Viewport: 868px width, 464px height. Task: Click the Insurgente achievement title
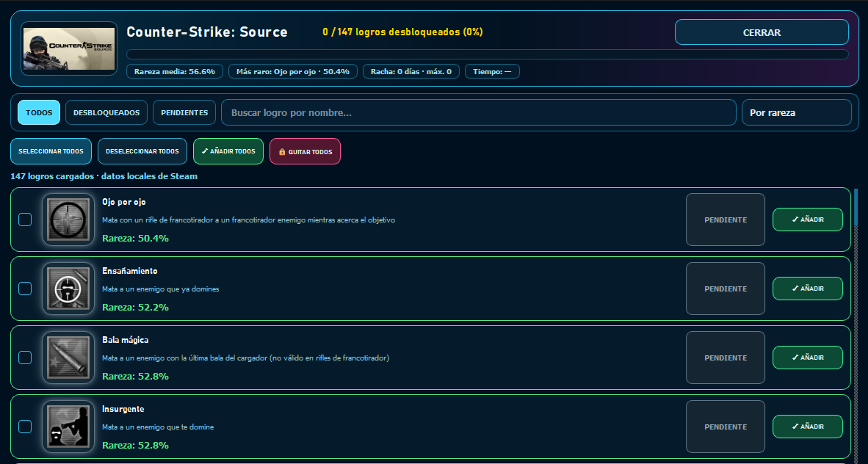click(123, 409)
